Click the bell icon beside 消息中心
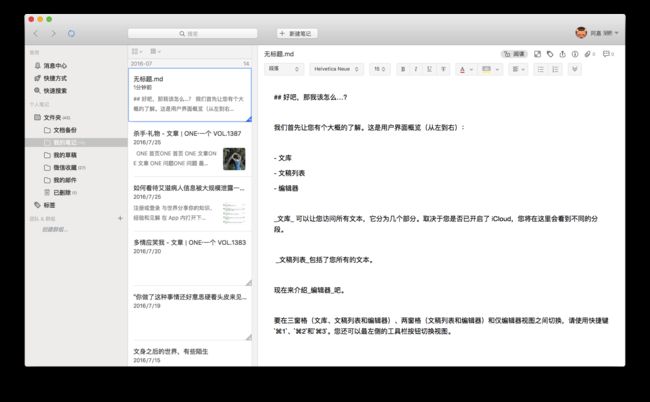Image resolution: width=650 pixels, height=402 pixels. pos(38,65)
